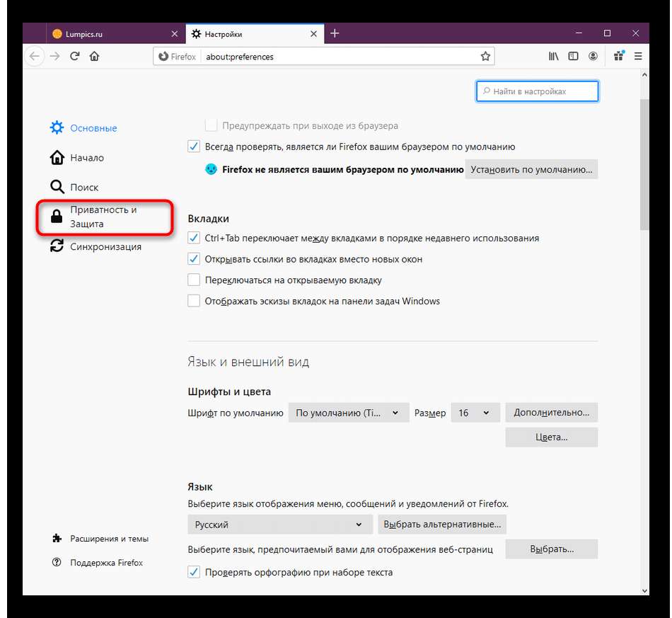Click Выбрать альтернативные button
Viewport: 672px width, 618px height.
(442, 525)
